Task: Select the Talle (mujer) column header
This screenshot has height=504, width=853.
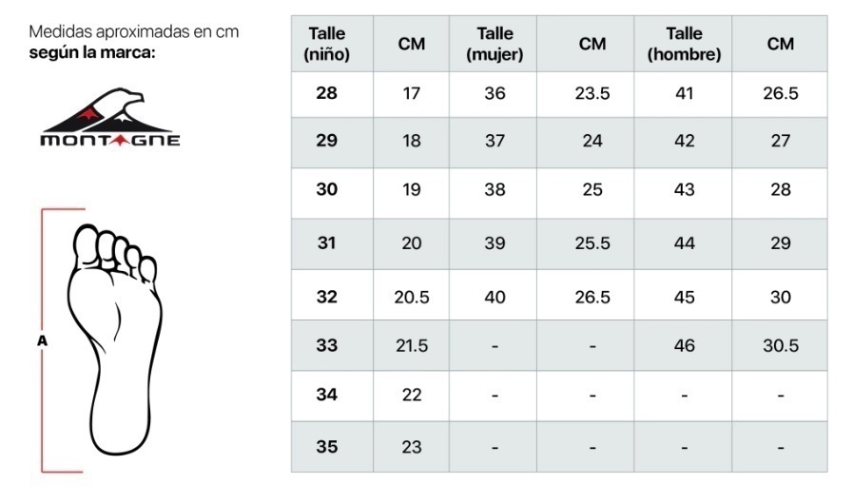Action: [494, 44]
